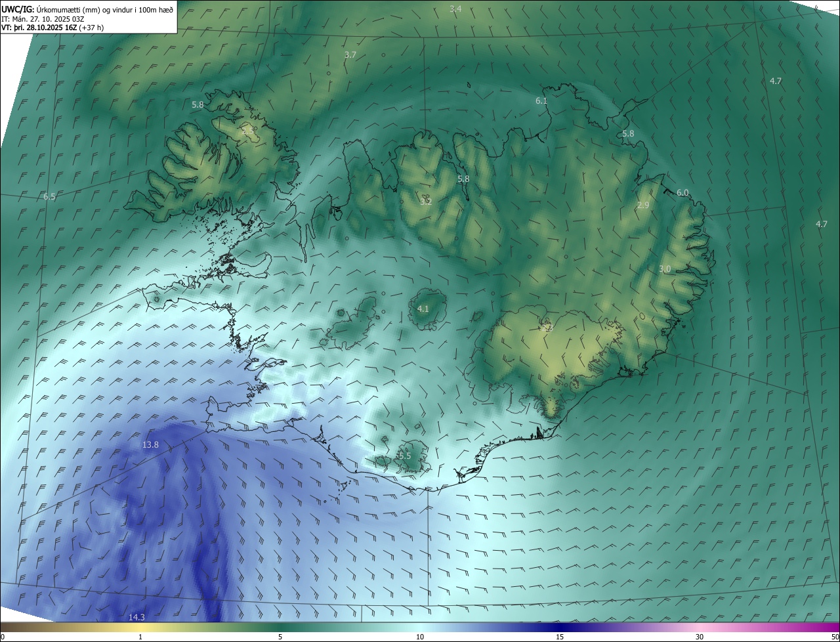
Task: Pick the 6.5 value label on the map
Action: coord(50,197)
